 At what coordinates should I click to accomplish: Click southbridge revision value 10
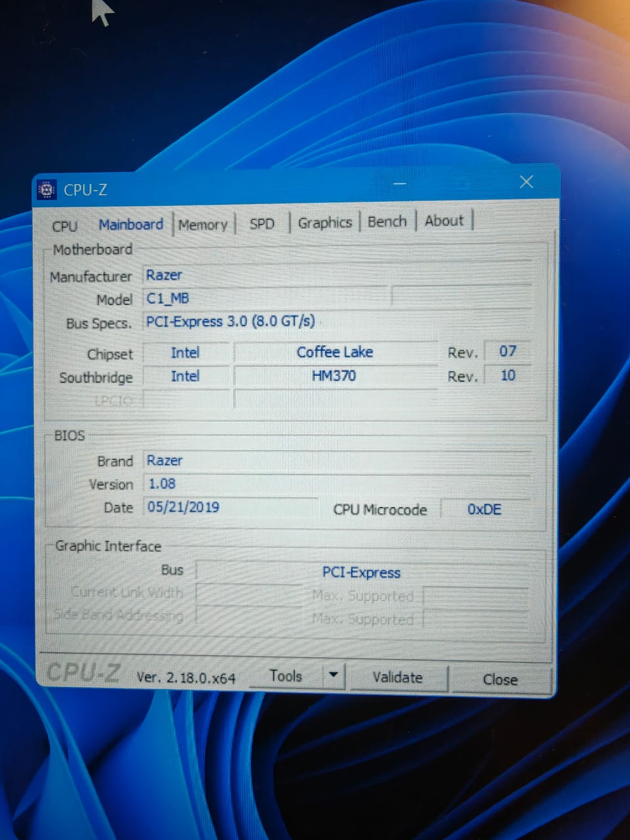coord(507,375)
